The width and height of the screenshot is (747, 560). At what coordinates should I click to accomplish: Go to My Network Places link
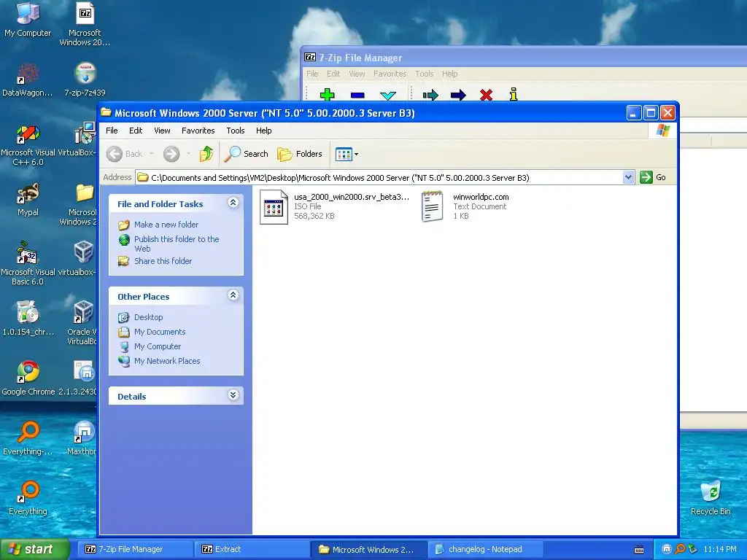click(x=167, y=361)
